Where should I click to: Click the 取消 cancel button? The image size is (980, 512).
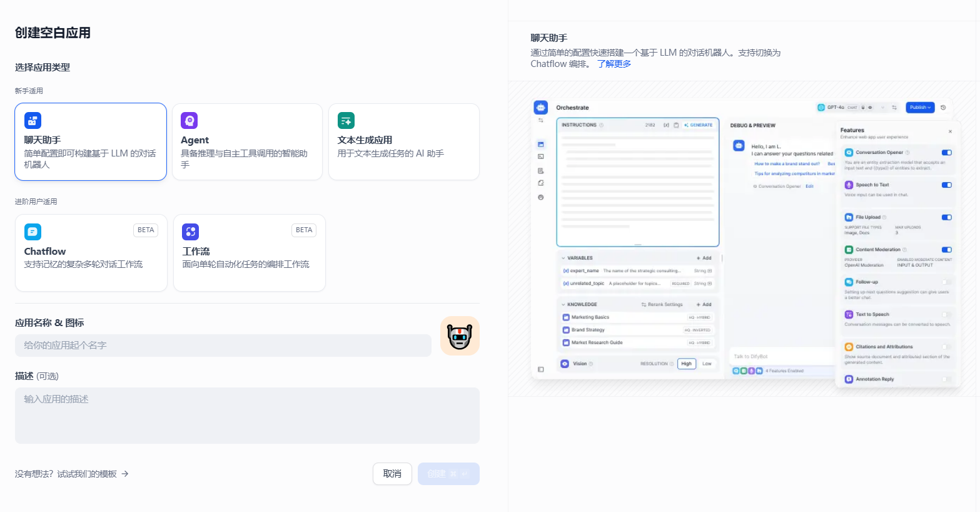pyautogui.click(x=392, y=474)
